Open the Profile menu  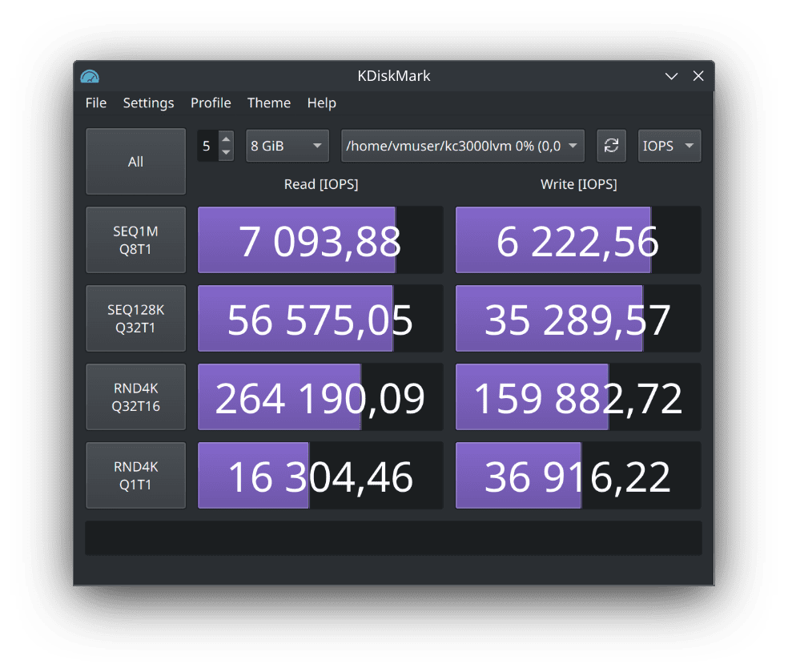click(211, 103)
